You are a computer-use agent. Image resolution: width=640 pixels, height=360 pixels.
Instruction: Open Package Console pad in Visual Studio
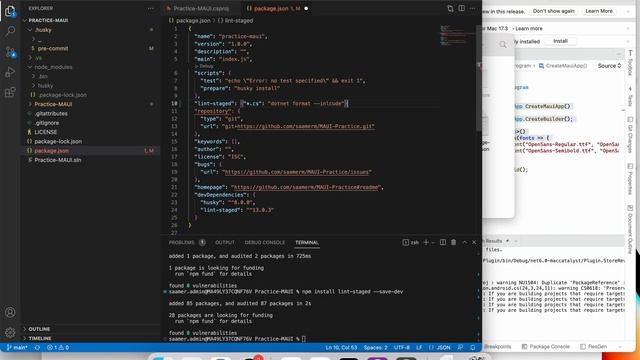point(545,347)
